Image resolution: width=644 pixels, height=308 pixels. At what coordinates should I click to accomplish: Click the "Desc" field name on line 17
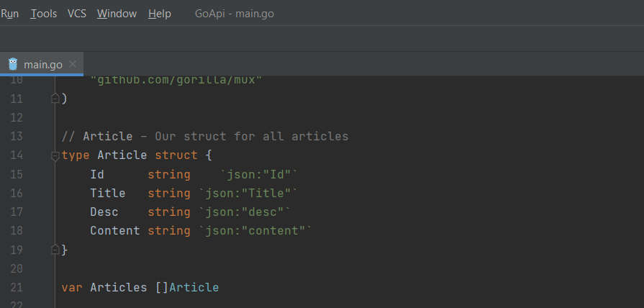104,212
